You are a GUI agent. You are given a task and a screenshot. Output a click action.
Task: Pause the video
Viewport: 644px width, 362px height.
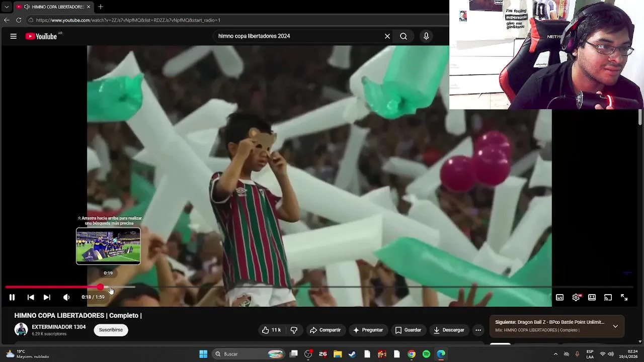tap(12, 297)
